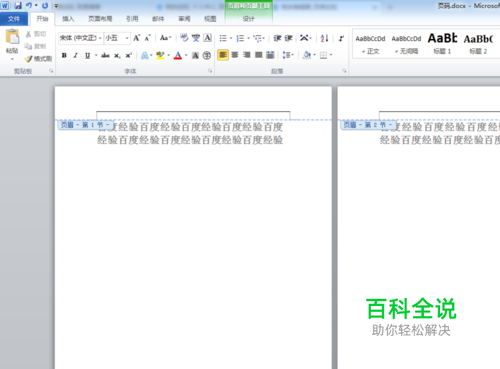This screenshot has height=369, width=500.
Task: Toggle Italic formatting
Action: click(x=76, y=55)
